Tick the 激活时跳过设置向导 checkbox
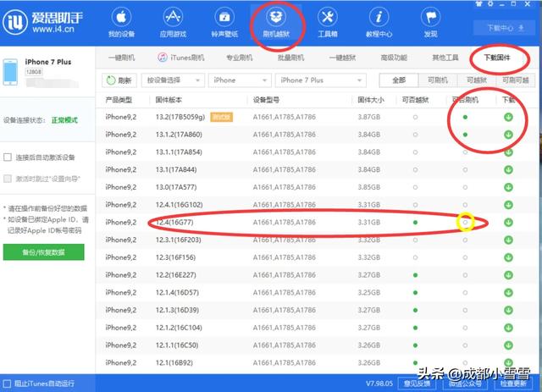Viewport: 542px width, 392px height. [8, 179]
